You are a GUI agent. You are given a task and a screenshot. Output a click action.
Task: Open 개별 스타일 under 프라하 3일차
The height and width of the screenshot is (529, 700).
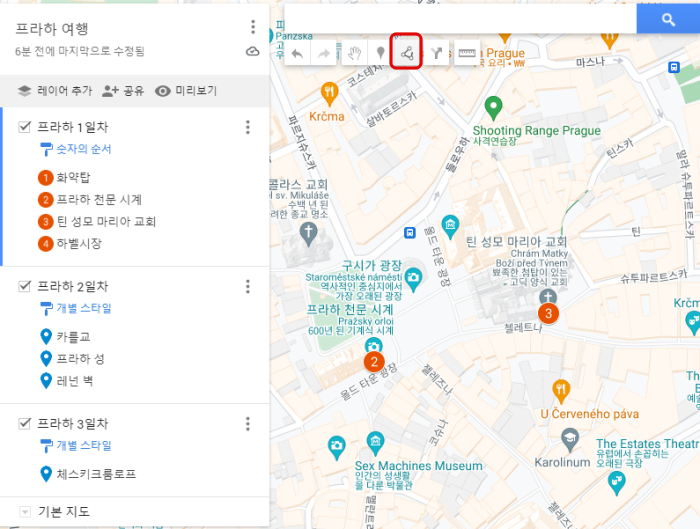click(x=75, y=445)
